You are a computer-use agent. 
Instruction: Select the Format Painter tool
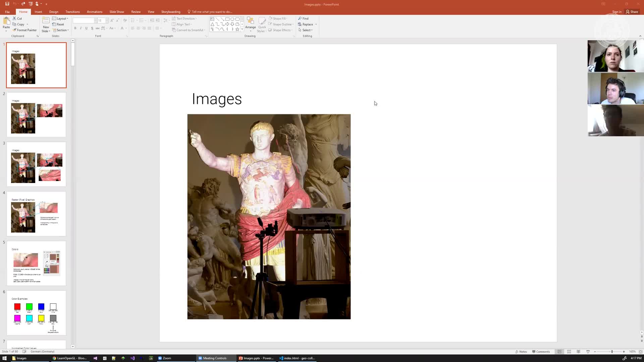24,30
